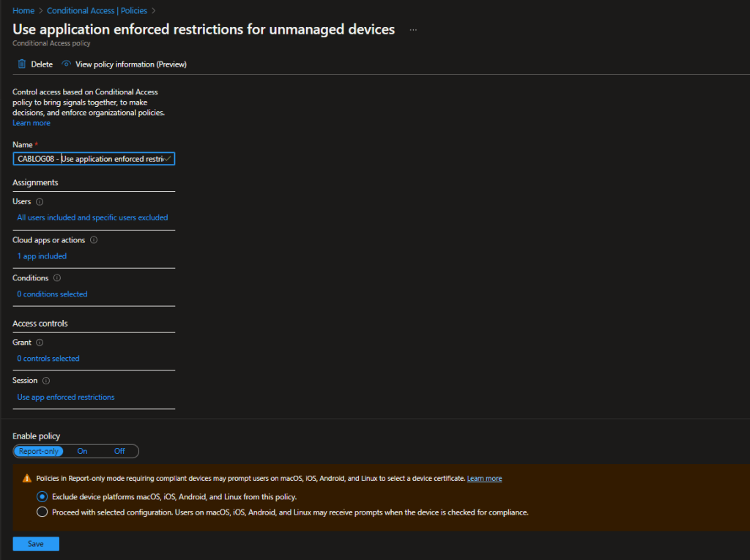Click the Delete trash icon
Image resolution: width=750 pixels, height=560 pixels.
click(22, 64)
